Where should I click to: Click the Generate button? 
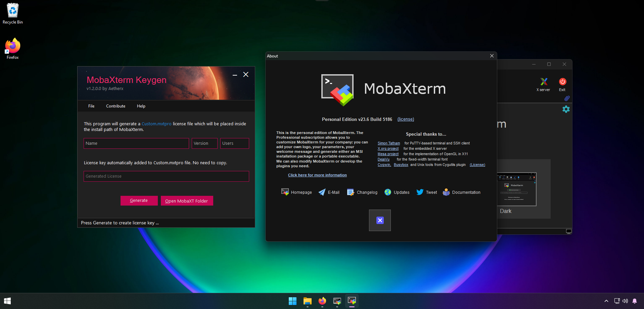[139, 201]
